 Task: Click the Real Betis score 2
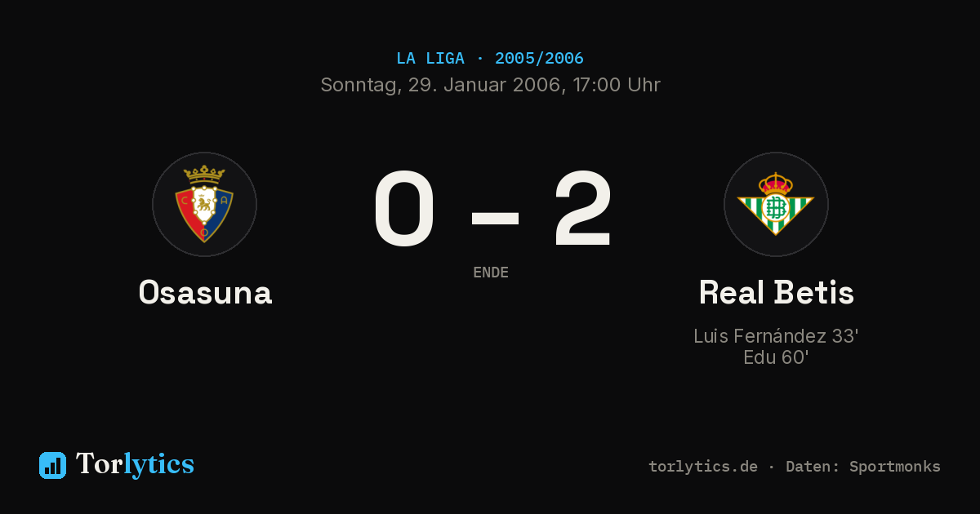coord(582,209)
